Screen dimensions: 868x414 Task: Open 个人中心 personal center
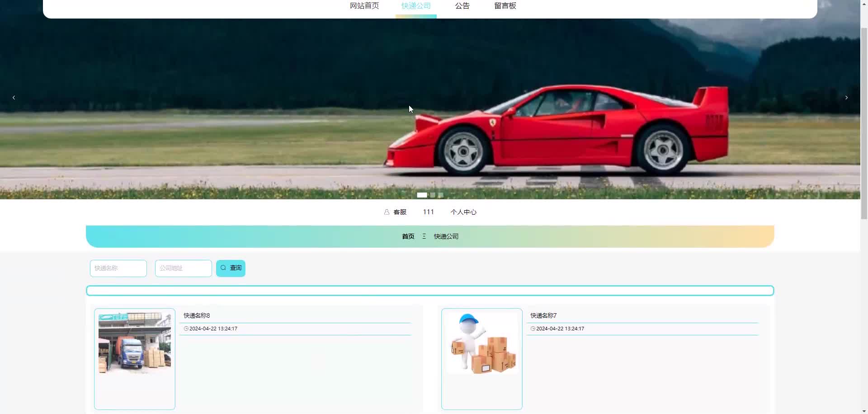pyautogui.click(x=463, y=212)
